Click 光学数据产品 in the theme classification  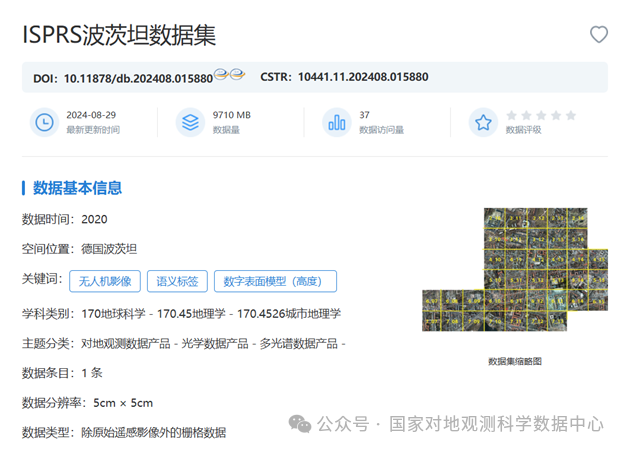point(215,344)
